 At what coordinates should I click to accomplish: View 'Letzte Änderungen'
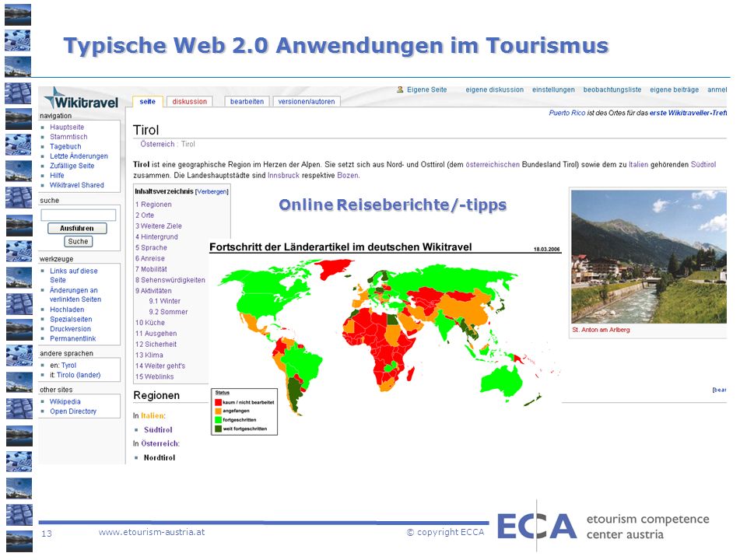click(x=79, y=156)
